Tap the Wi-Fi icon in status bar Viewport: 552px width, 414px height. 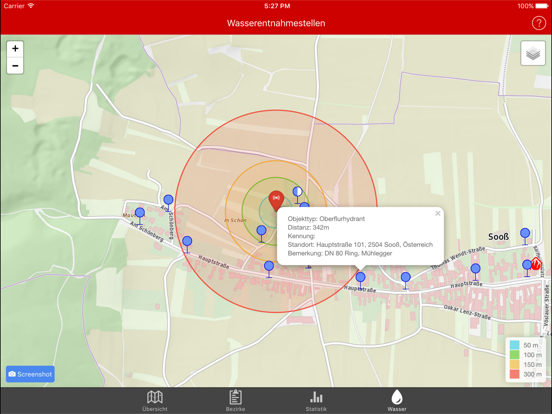point(31,6)
